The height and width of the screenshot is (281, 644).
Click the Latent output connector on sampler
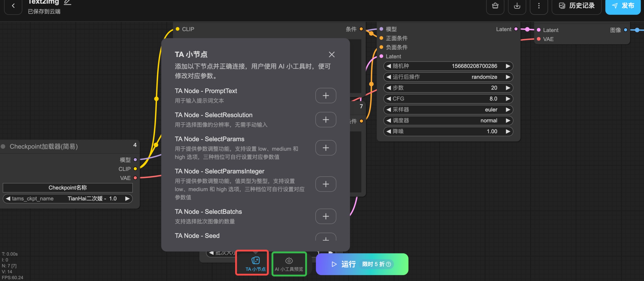click(516, 29)
